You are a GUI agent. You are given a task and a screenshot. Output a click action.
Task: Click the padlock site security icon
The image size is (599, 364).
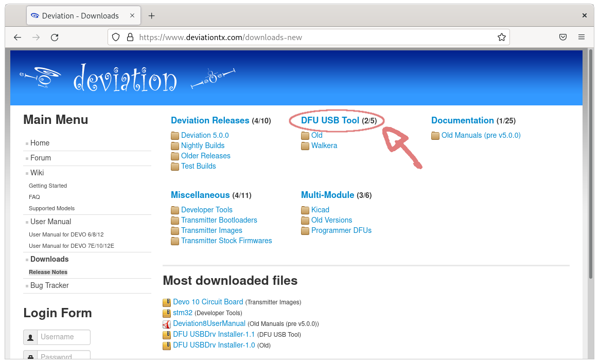[130, 38]
